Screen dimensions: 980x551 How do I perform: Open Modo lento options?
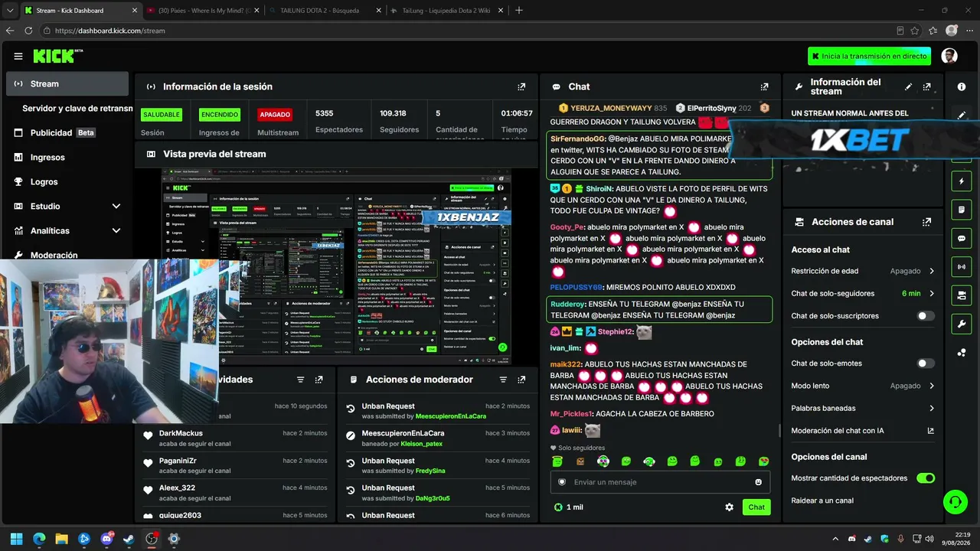pyautogui.click(x=863, y=386)
